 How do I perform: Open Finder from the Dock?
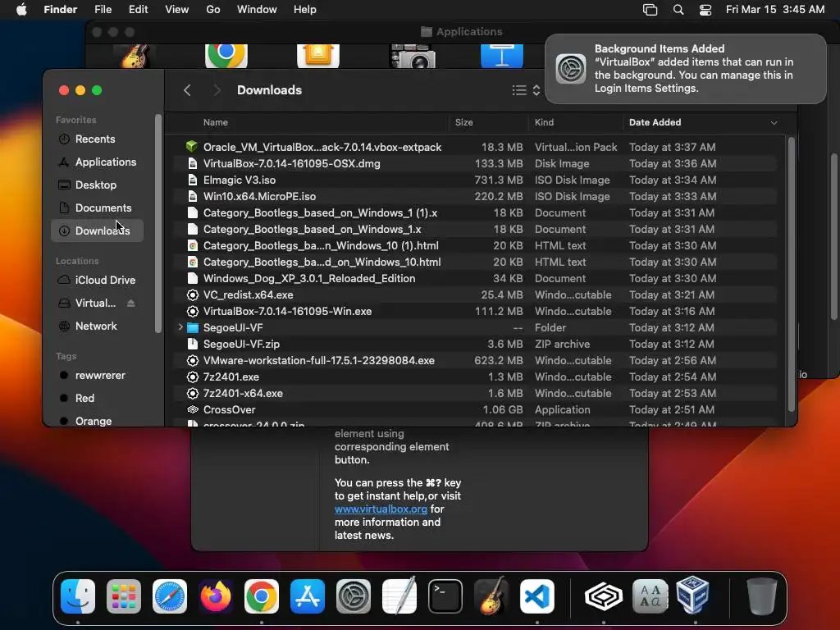click(78, 596)
